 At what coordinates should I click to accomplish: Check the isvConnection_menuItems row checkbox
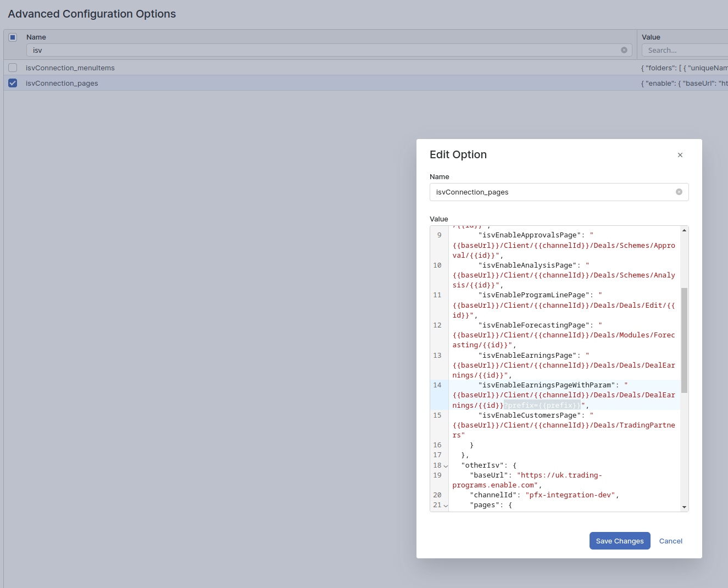(x=13, y=68)
